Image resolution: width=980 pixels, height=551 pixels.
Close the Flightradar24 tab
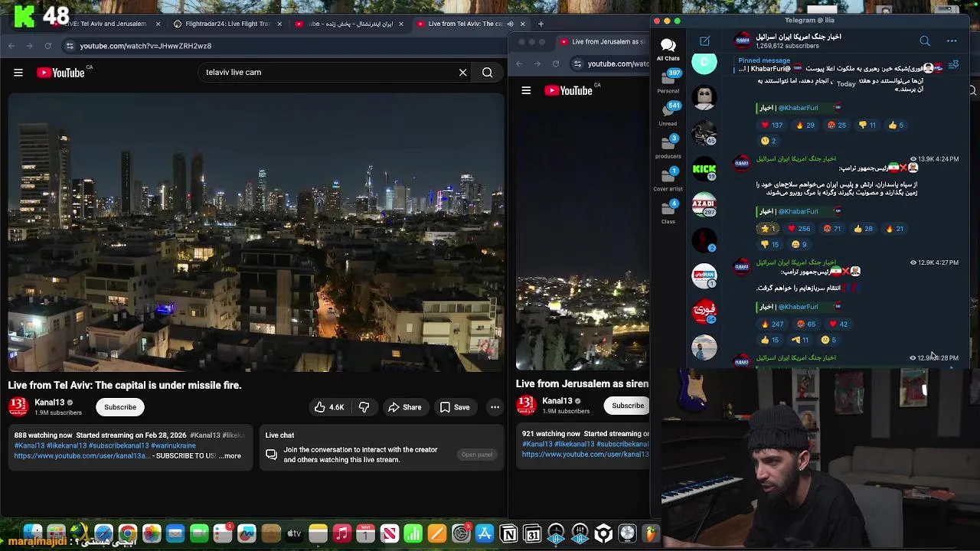coord(279,24)
